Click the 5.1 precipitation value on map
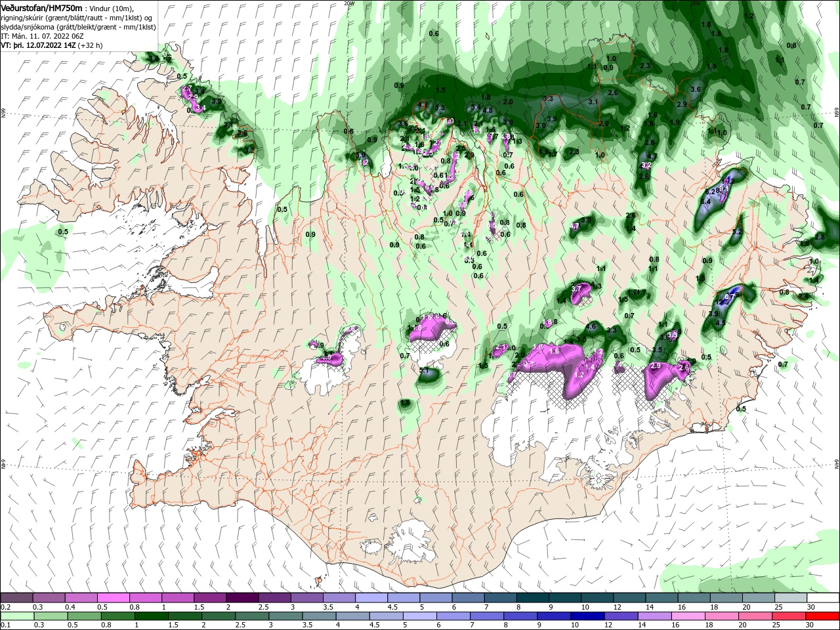This screenshot has height=630, width=840. (x=424, y=371)
